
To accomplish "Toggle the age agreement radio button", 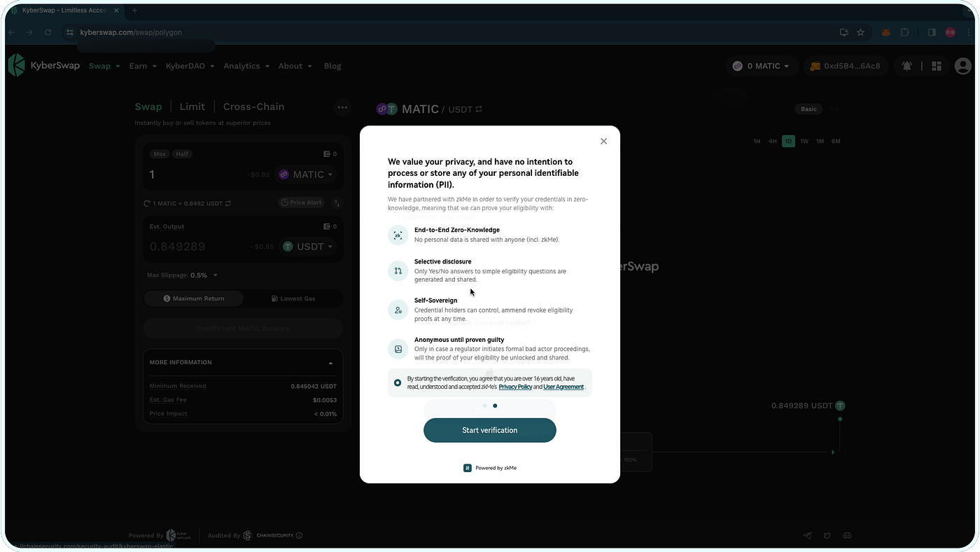I will (398, 382).
